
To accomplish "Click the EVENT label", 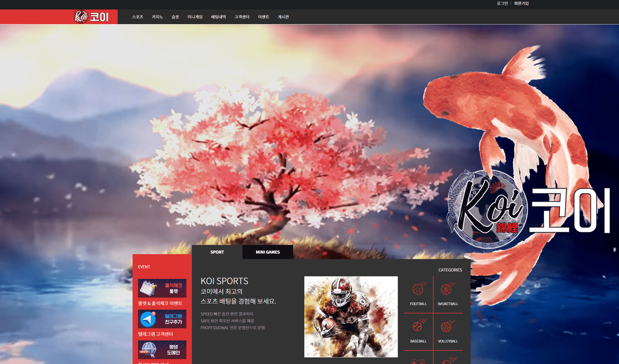I will 144,267.
